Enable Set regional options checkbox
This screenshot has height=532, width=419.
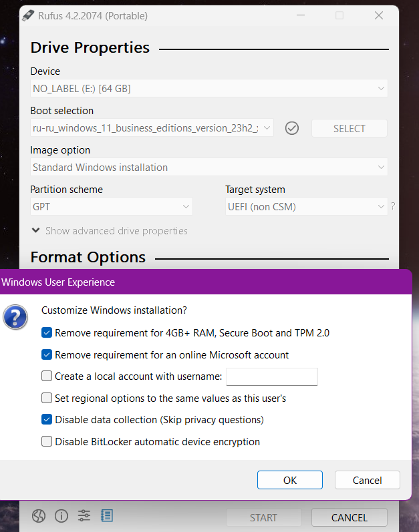coord(47,398)
